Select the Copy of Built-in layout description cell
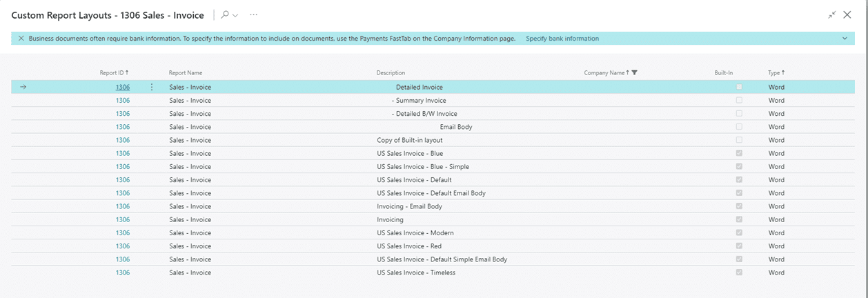 pos(409,140)
